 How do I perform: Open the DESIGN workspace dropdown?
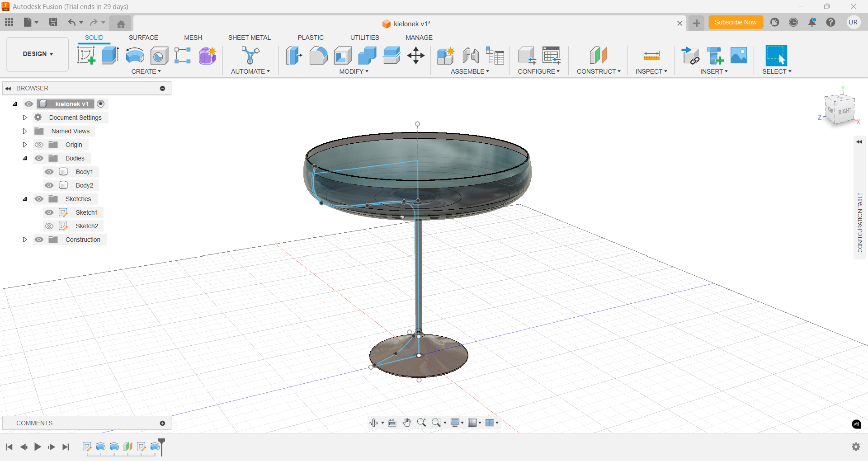(38, 54)
